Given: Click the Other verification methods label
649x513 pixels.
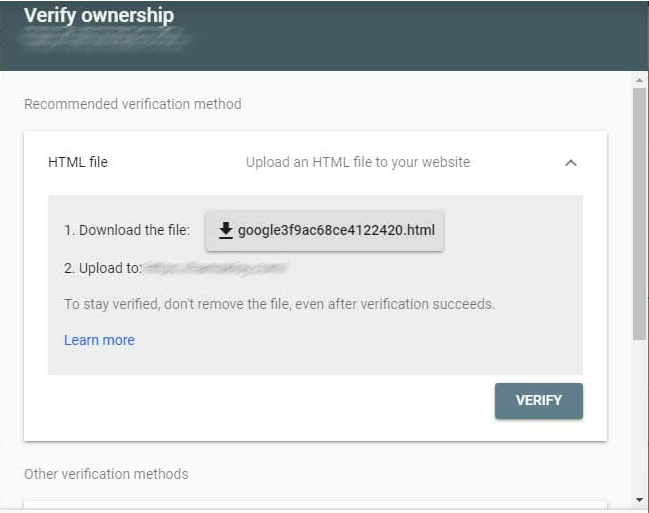Looking at the screenshot, I should [x=106, y=474].
